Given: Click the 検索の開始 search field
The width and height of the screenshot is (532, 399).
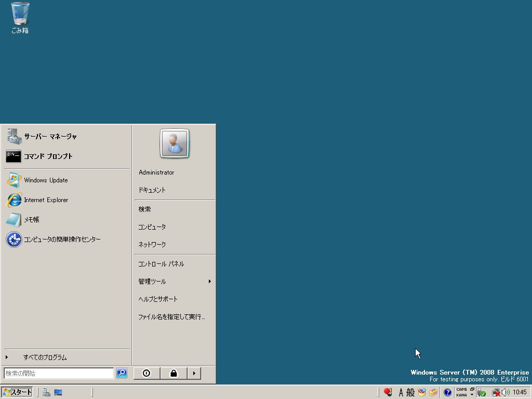Looking at the screenshot, I should click(x=59, y=373).
